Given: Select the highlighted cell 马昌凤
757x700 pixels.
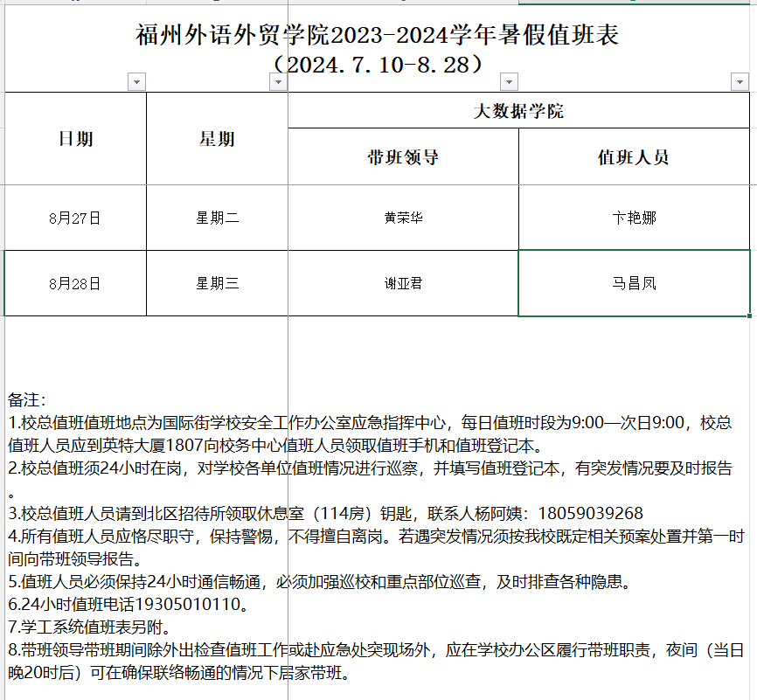Looking at the screenshot, I should [x=634, y=283].
